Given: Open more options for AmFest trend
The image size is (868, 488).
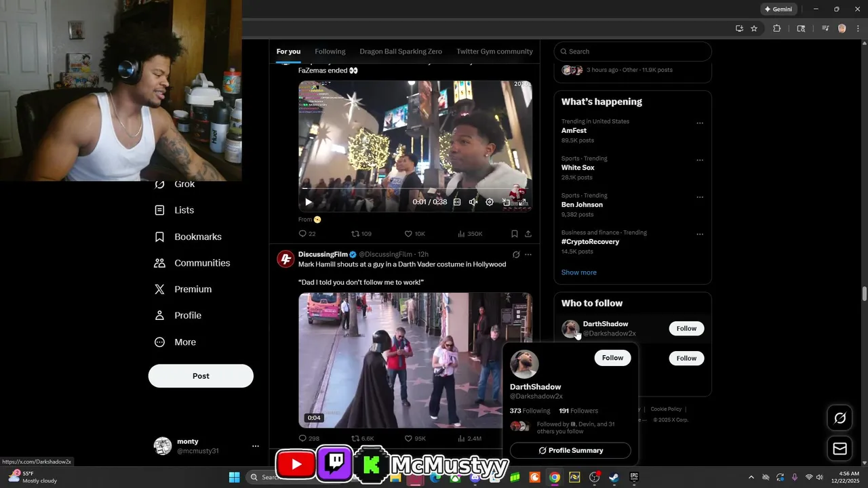Looking at the screenshot, I should coord(700,123).
